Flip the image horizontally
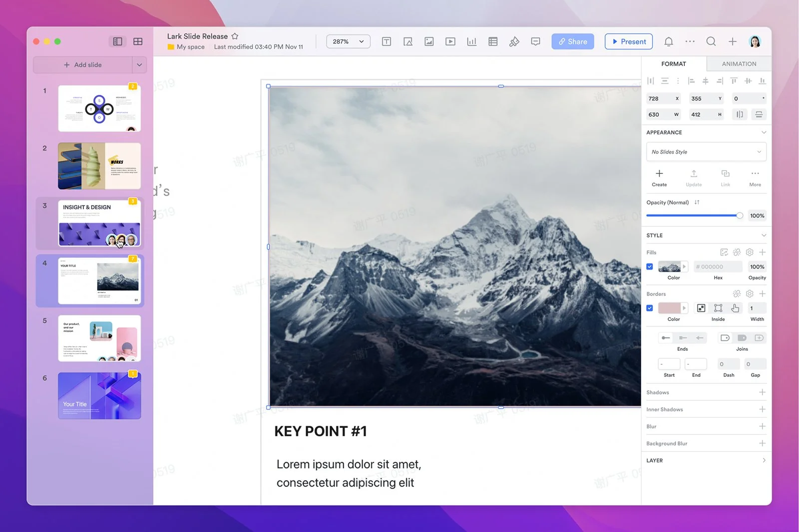This screenshot has height=532, width=799. click(740, 114)
